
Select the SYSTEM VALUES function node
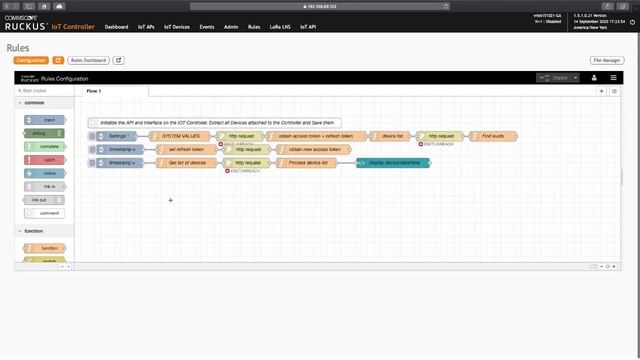[180, 136]
